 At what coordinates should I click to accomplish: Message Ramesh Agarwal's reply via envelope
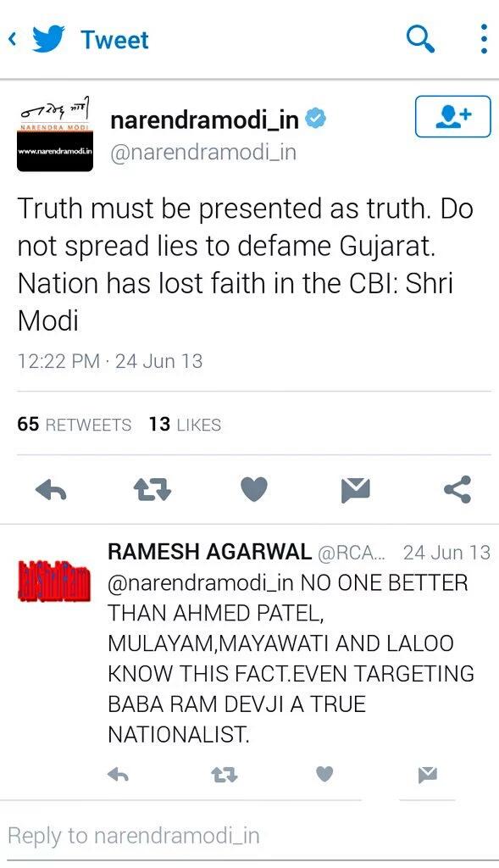(x=428, y=775)
